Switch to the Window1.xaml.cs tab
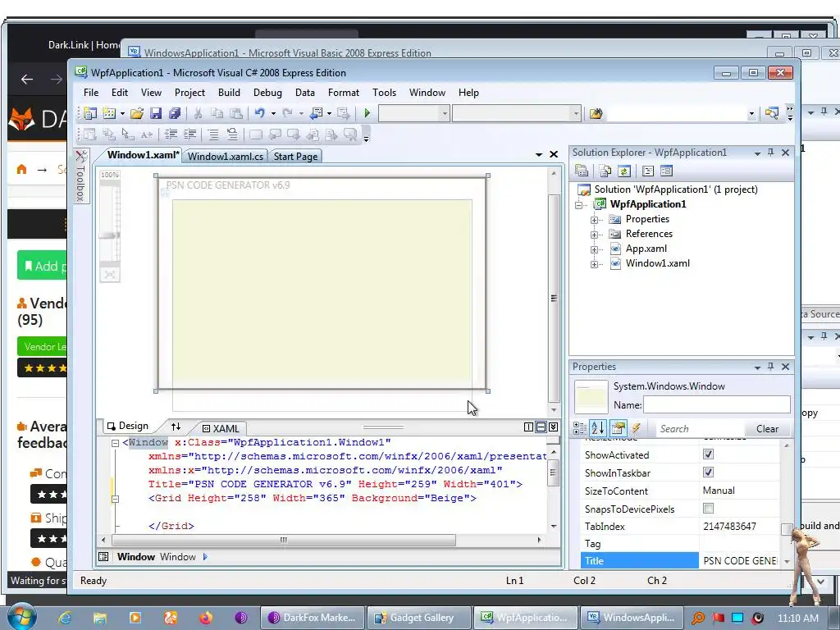Image resolution: width=840 pixels, height=630 pixels. pyautogui.click(x=225, y=157)
